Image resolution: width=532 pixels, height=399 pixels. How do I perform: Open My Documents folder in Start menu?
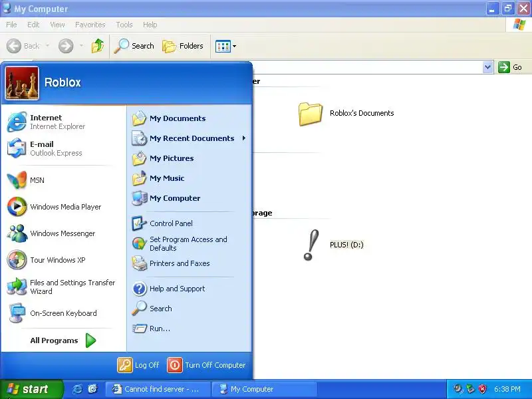[x=190, y=118]
